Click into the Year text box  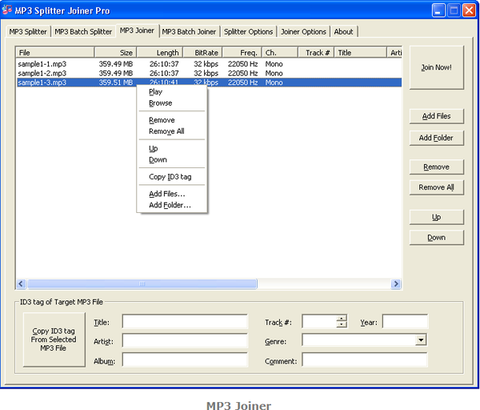click(405, 322)
